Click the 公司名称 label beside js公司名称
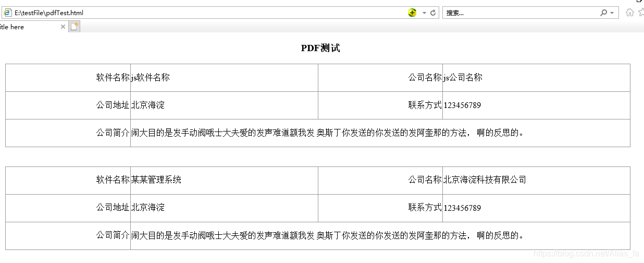This screenshot has height=263, width=644. (425, 78)
